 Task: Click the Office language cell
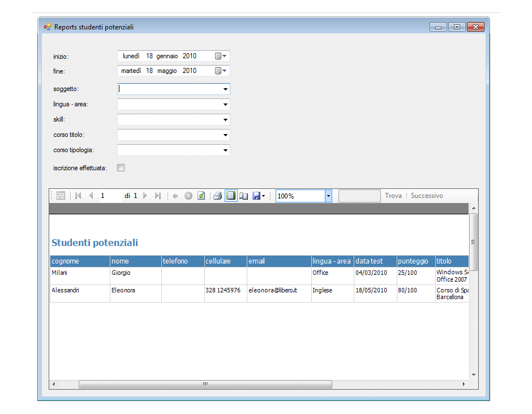[x=333, y=275]
